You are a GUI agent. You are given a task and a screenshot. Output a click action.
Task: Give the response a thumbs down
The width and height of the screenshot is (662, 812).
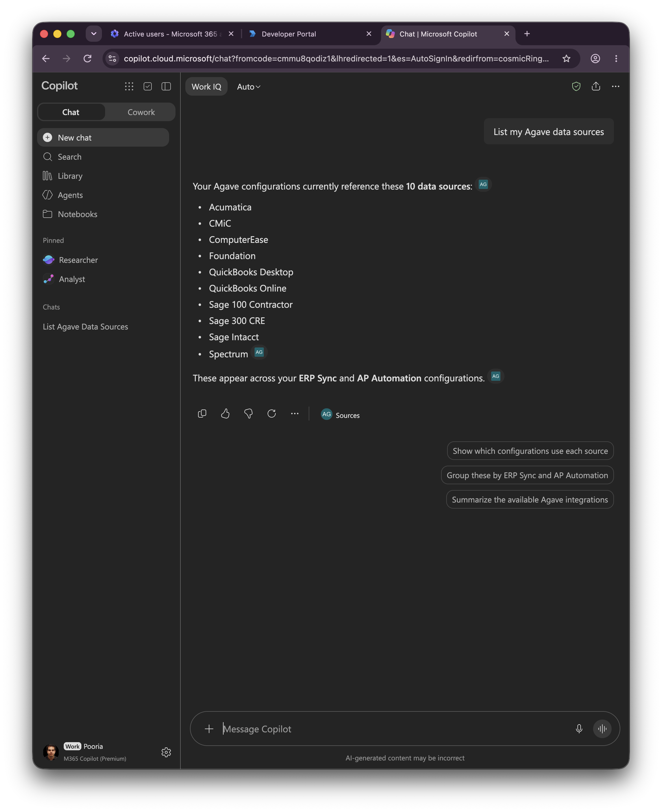pos(248,413)
